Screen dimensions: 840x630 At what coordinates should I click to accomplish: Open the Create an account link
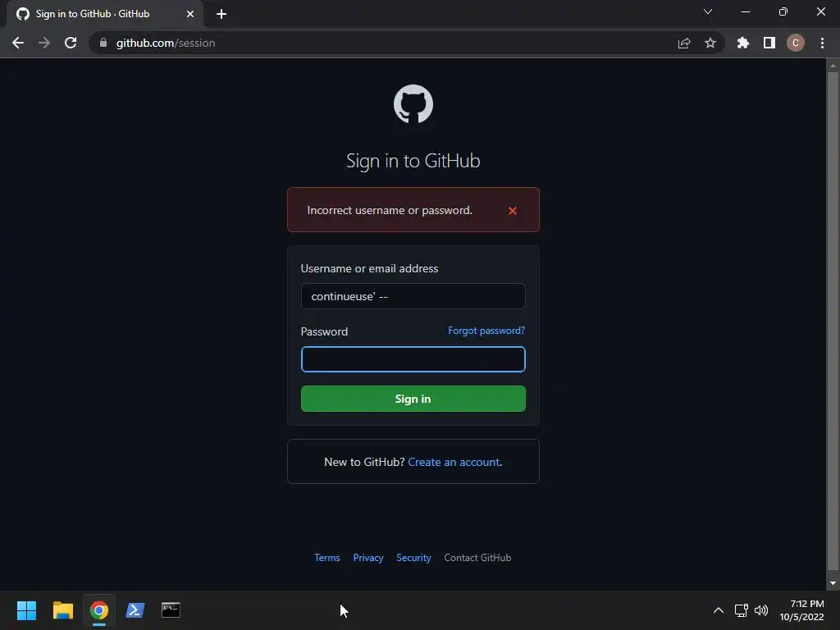pyautogui.click(x=454, y=462)
